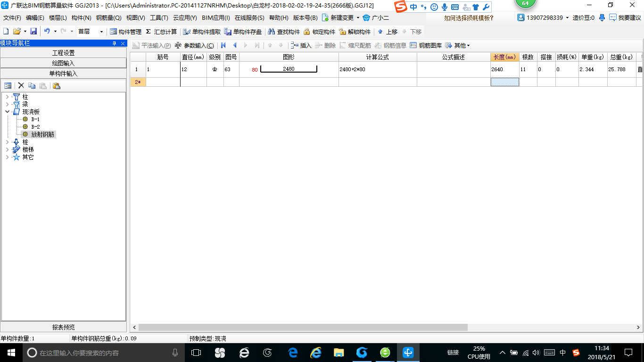Expand the 桩 tree node

coord(7,142)
